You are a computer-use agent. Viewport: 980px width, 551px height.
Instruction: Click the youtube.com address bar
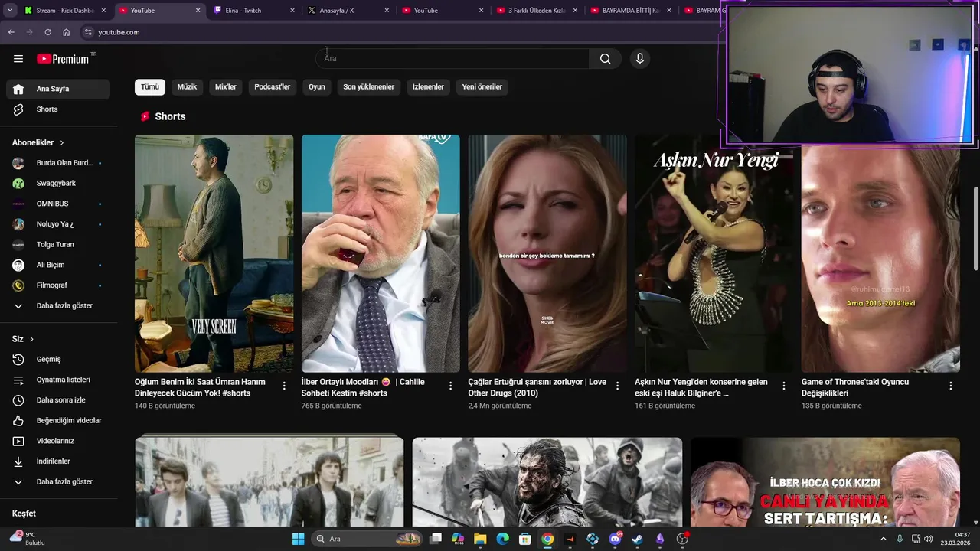coord(398,32)
